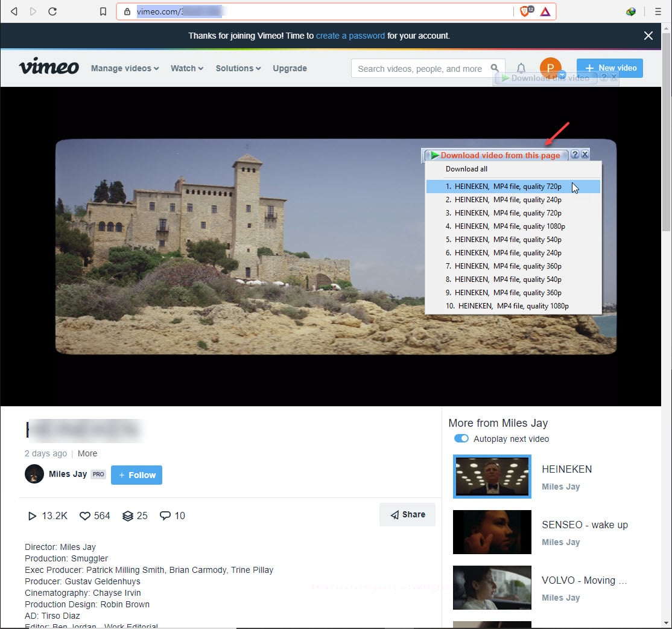The width and height of the screenshot is (672, 629).
Task: Go back with the browser back arrow
Action: click(14, 11)
